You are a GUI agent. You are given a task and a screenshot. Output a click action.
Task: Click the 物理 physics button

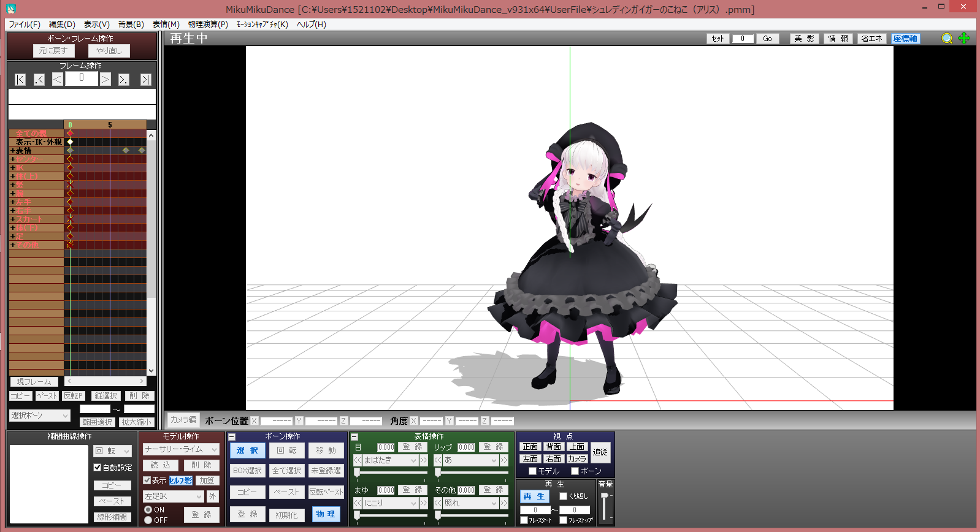point(326,514)
